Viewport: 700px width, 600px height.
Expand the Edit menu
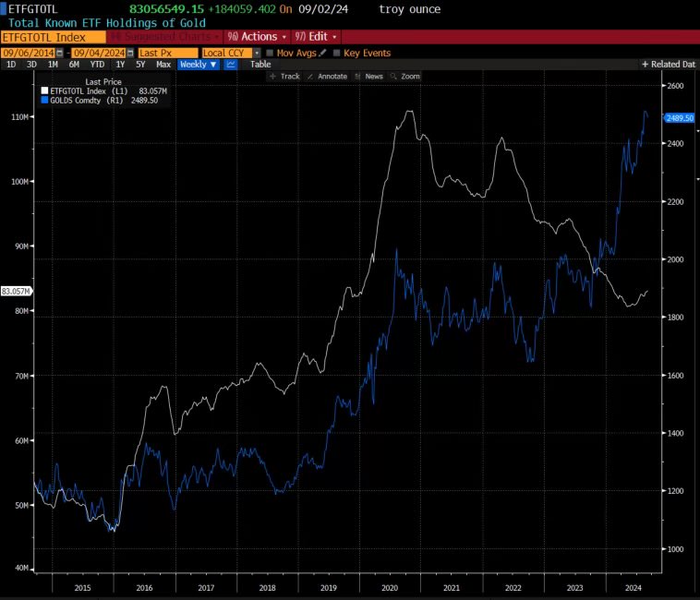[316, 37]
